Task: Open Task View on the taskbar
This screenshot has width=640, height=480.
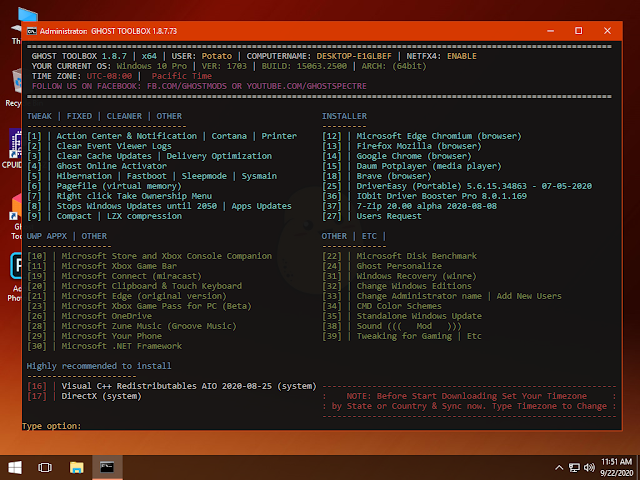Action: (45, 467)
